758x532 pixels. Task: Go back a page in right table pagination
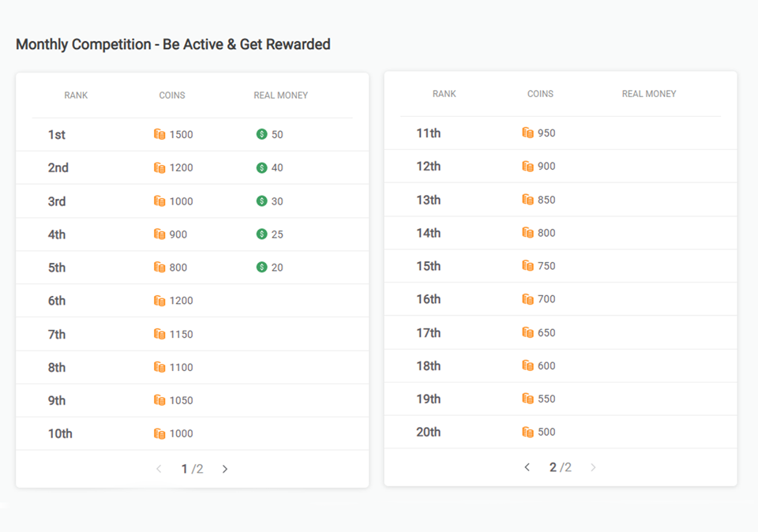tap(527, 467)
